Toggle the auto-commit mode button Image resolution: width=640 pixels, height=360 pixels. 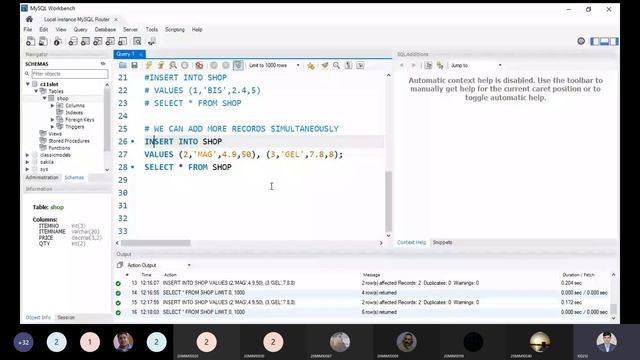238,65
